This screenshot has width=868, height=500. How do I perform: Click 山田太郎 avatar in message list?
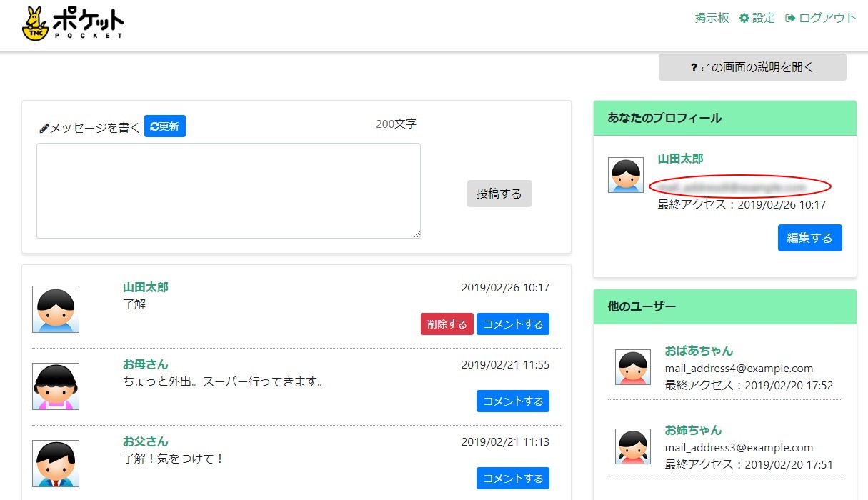[x=56, y=309]
